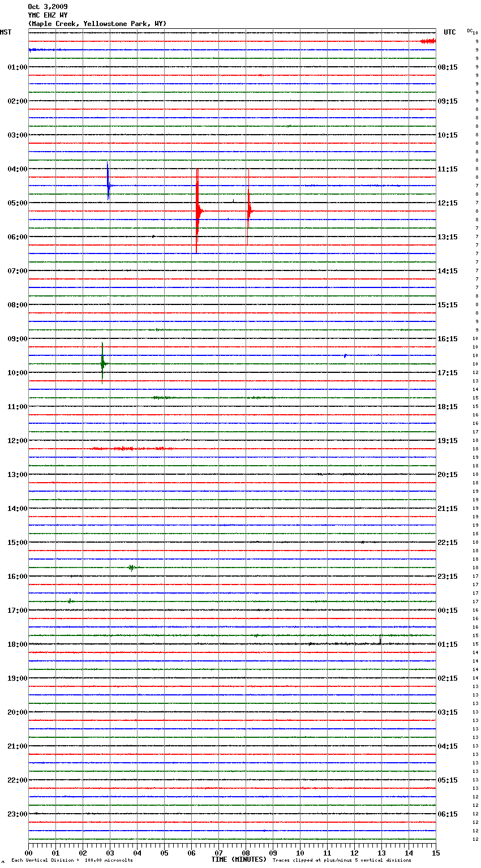Click the small green blip before 17:00 MST

(70, 601)
